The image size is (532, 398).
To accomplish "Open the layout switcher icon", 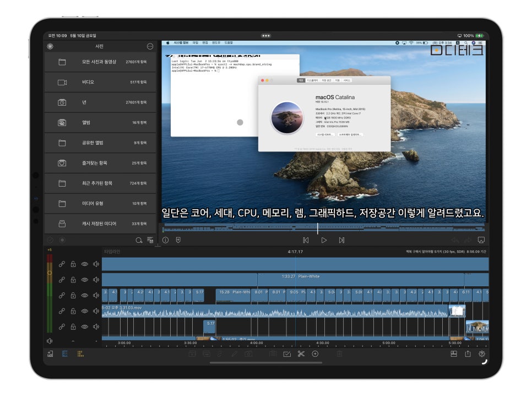I will [454, 354].
